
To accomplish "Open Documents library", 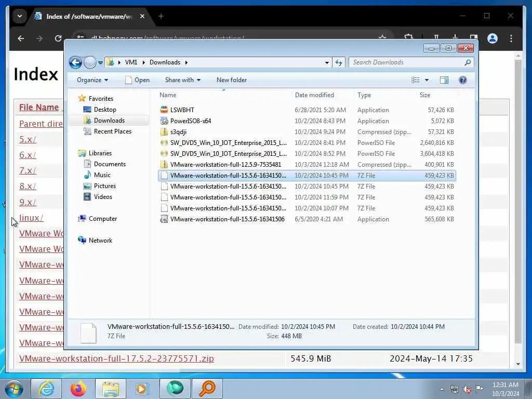I will (x=110, y=164).
